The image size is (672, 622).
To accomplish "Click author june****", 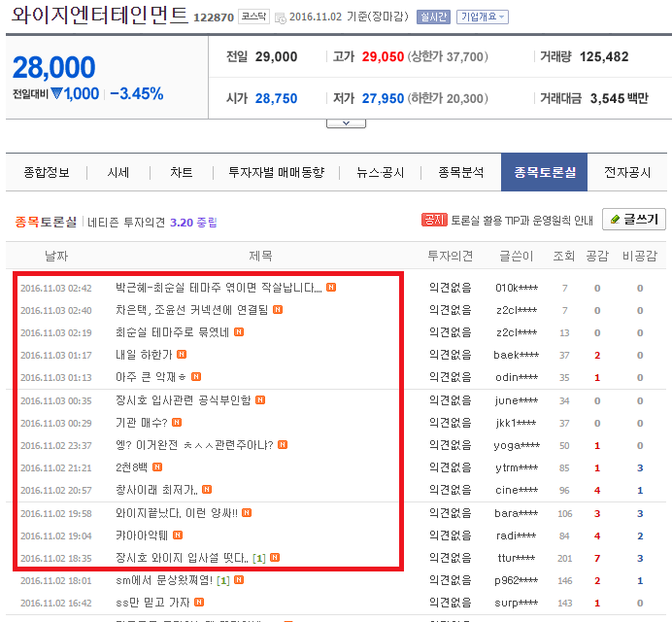I will (517, 400).
